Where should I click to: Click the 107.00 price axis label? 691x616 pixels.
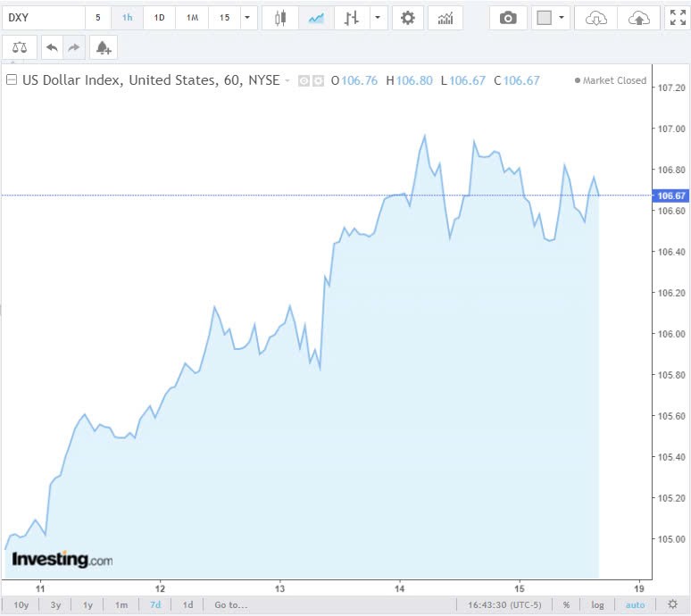tap(671, 129)
